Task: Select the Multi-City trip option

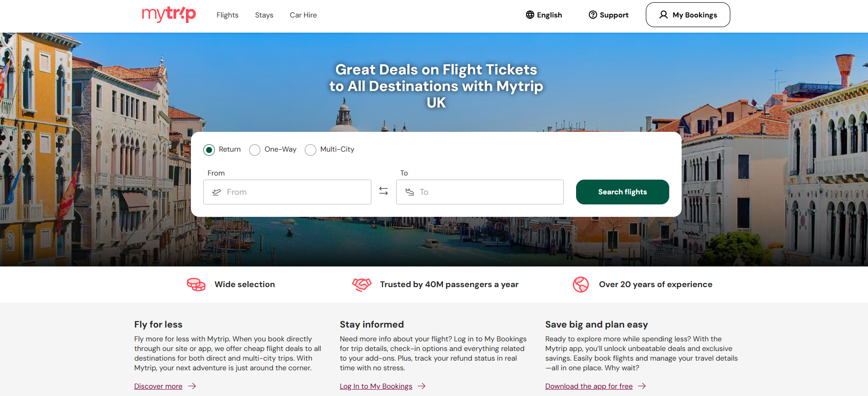Action: 310,150
